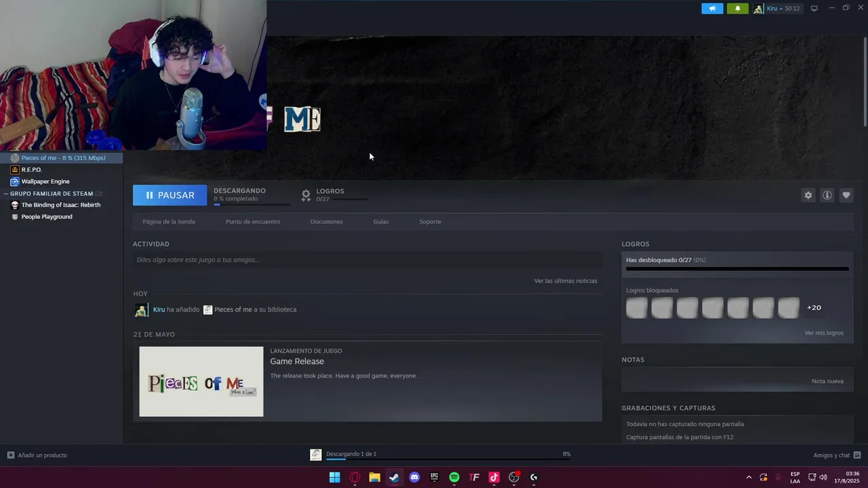Open the R.E.P.O. game icon in sidebar
Viewport: 868px width, 488px height.
point(15,169)
